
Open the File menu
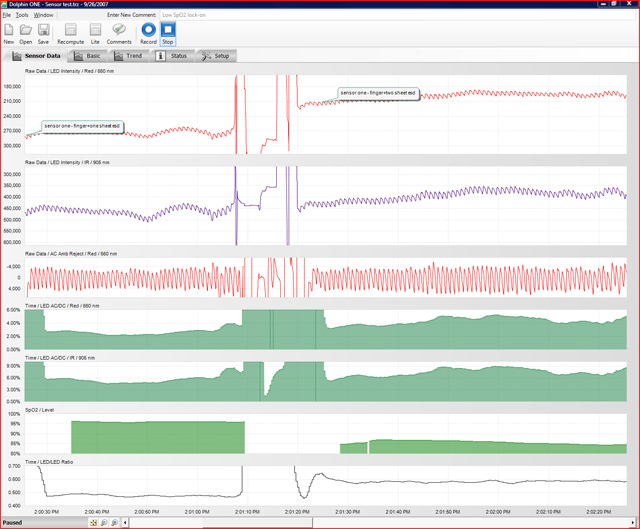6,16
